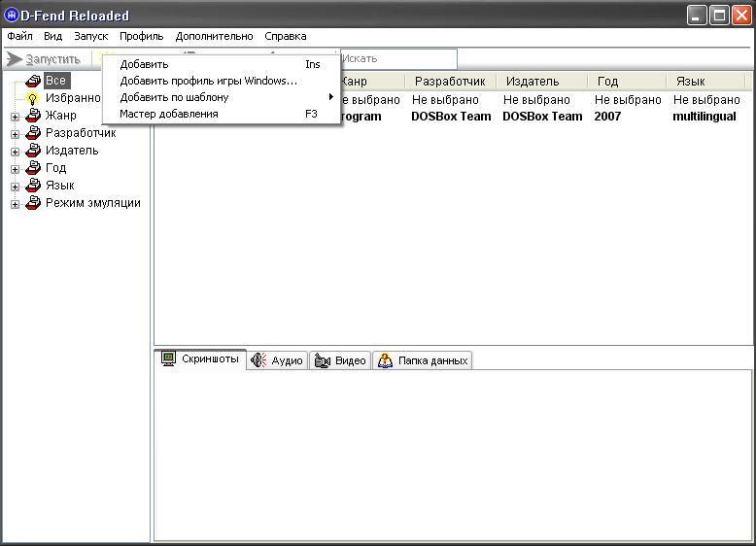Select Разработчик tree node
The image size is (756, 546).
pyautogui.click(x=81, y=132)
